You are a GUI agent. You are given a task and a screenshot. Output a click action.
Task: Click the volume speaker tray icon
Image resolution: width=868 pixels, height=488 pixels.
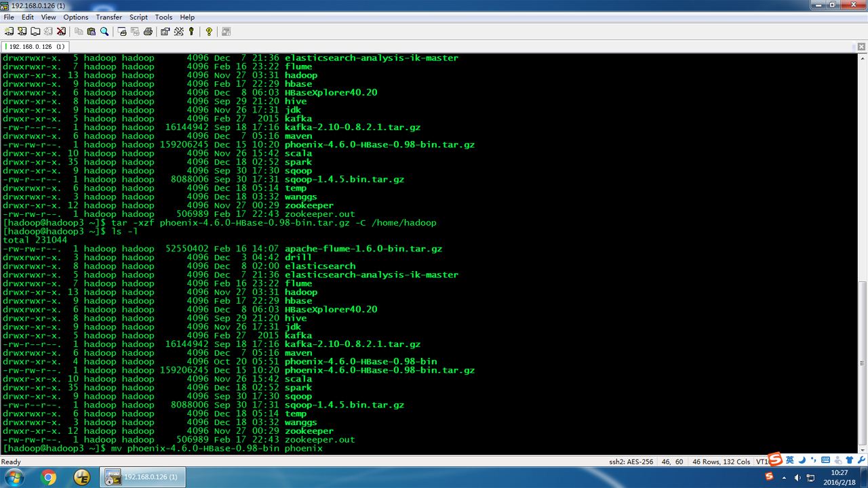[797, 477]
